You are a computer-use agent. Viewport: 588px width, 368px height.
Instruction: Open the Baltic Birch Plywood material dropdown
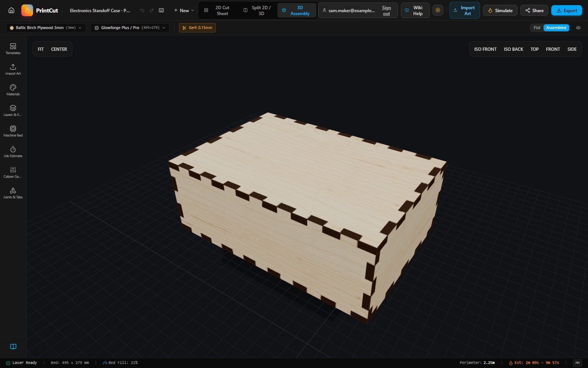46,28
